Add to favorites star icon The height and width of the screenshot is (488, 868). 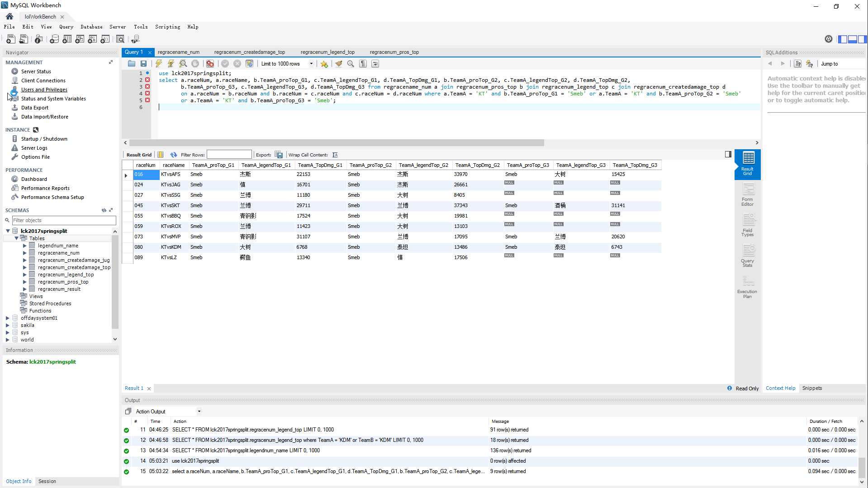tap(324, 64)
